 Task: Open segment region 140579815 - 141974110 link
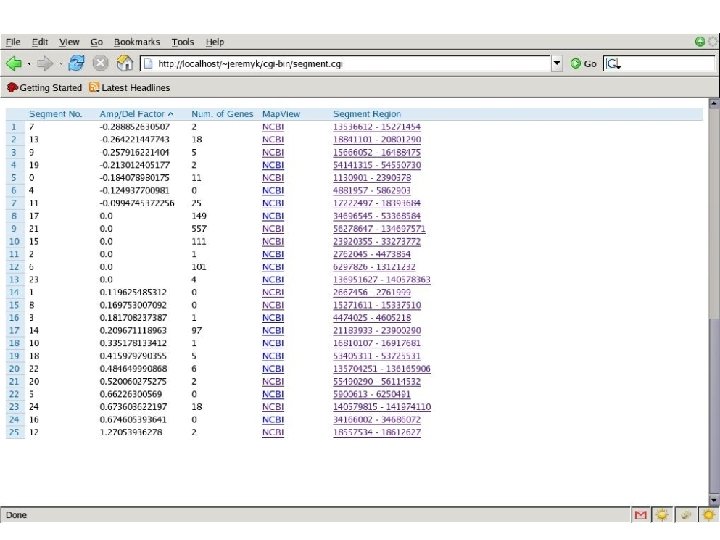(x=382, y=407)
